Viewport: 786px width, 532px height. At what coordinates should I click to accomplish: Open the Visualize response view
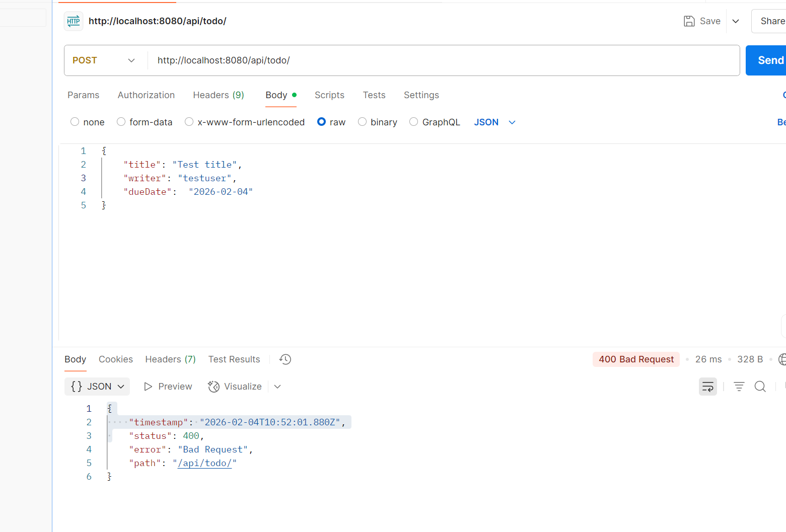tap(235, 387)
